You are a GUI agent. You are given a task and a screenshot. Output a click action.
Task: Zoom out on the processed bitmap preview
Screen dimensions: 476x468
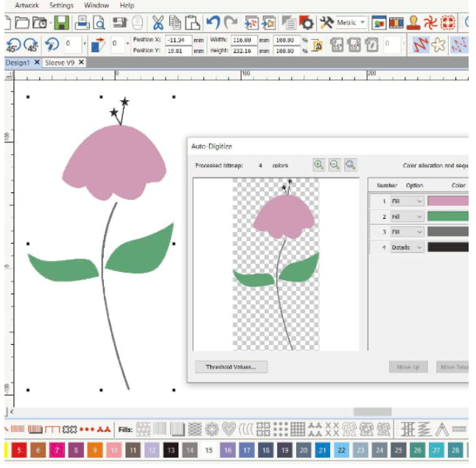point(335,165)
